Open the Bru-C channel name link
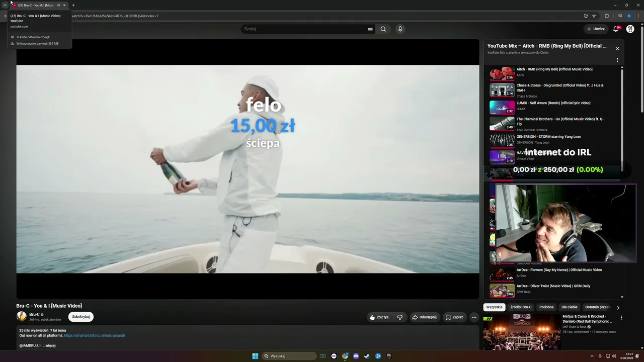 tap(34, 314)
